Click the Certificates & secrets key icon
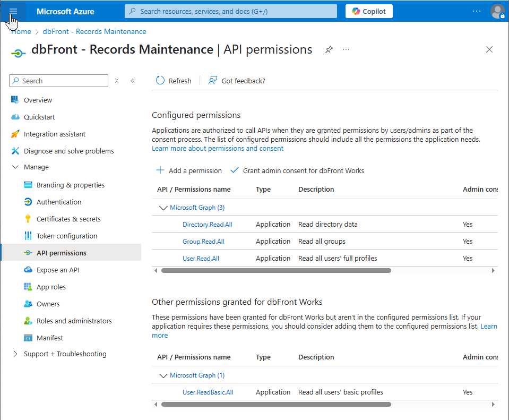The image size is (509, 420). [x=28, y=219]
